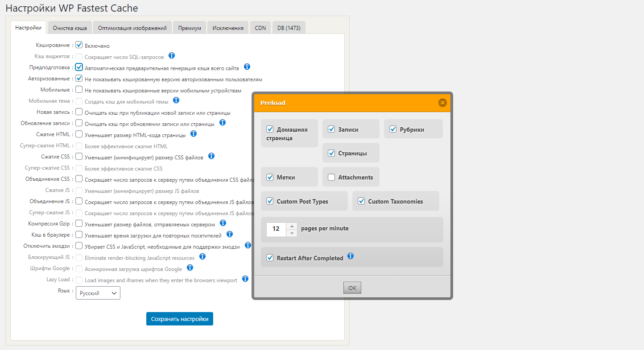Image resolution: width=644 pixels, height=350 pixels.
Task: Tick the Сжатие HTML checkbox
Action: click(x=79, y=134)
